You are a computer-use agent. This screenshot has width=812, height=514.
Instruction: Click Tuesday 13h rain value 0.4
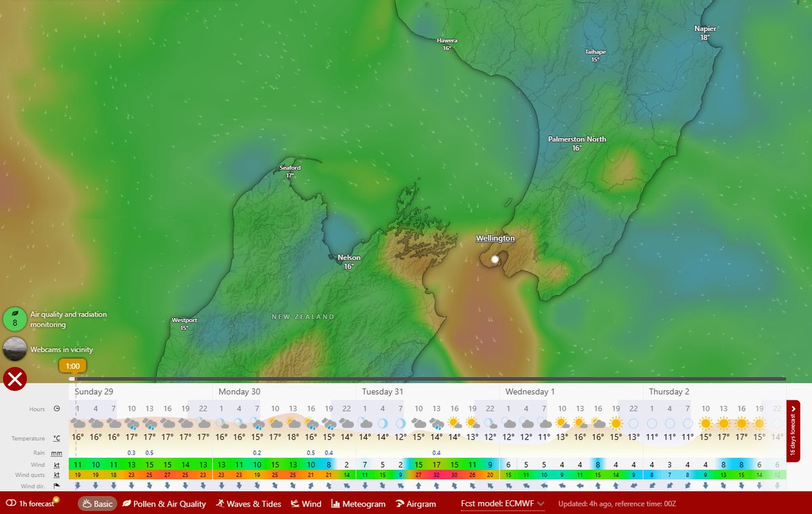pyautogui.click(x=436, y=453)
